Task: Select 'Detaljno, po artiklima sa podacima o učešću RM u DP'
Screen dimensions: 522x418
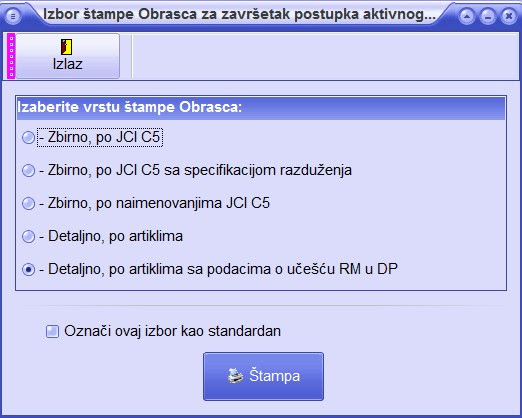Action: [x=28, y=269]
